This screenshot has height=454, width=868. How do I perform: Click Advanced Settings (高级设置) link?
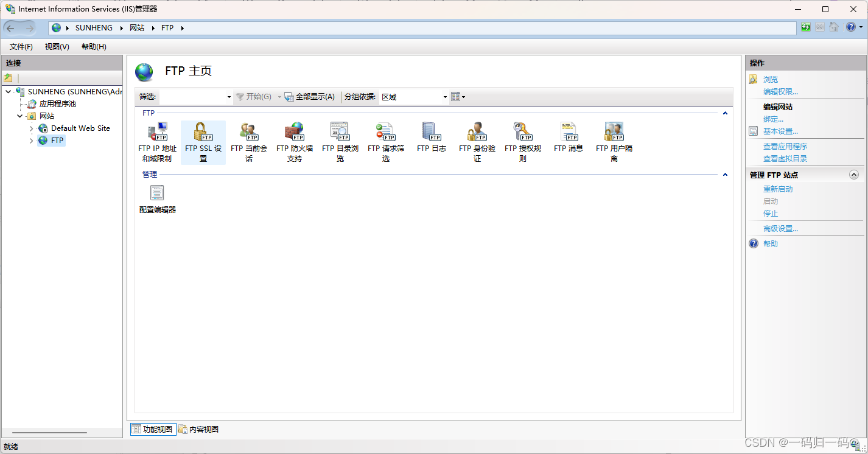[780, 229]
